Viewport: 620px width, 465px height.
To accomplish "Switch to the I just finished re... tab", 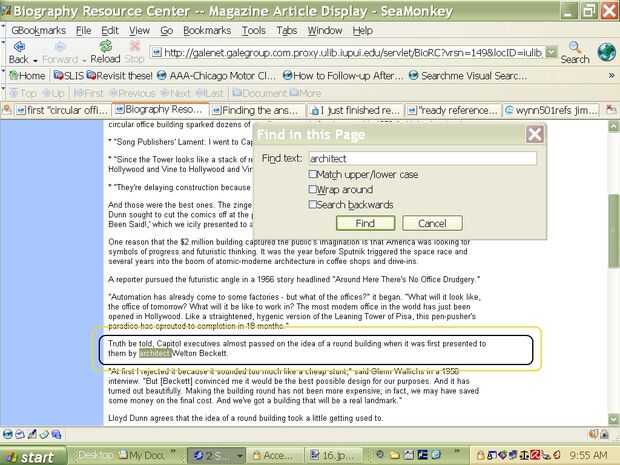I will click(x=355, y=110).
